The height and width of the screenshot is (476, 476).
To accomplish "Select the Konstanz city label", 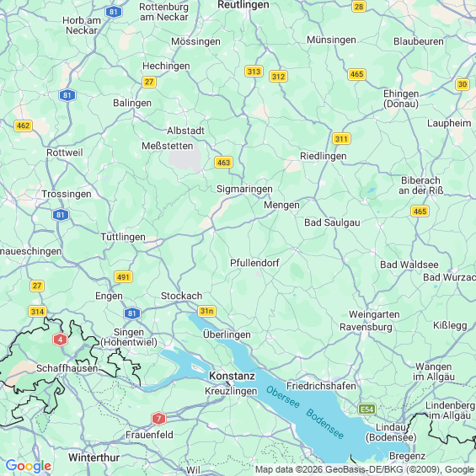I will click(x=232, y=376).
